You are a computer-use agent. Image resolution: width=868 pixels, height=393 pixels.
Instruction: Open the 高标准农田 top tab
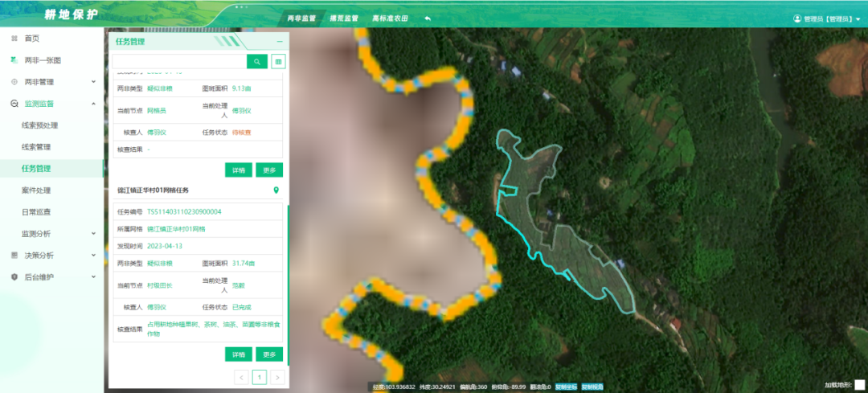coord(391,18)
